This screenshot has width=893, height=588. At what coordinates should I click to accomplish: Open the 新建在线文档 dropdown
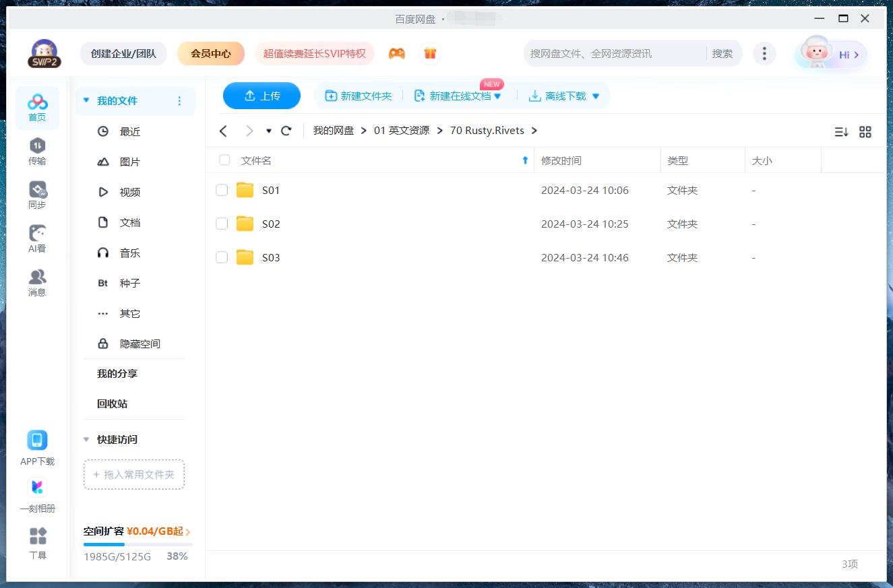tap(498, 96)
